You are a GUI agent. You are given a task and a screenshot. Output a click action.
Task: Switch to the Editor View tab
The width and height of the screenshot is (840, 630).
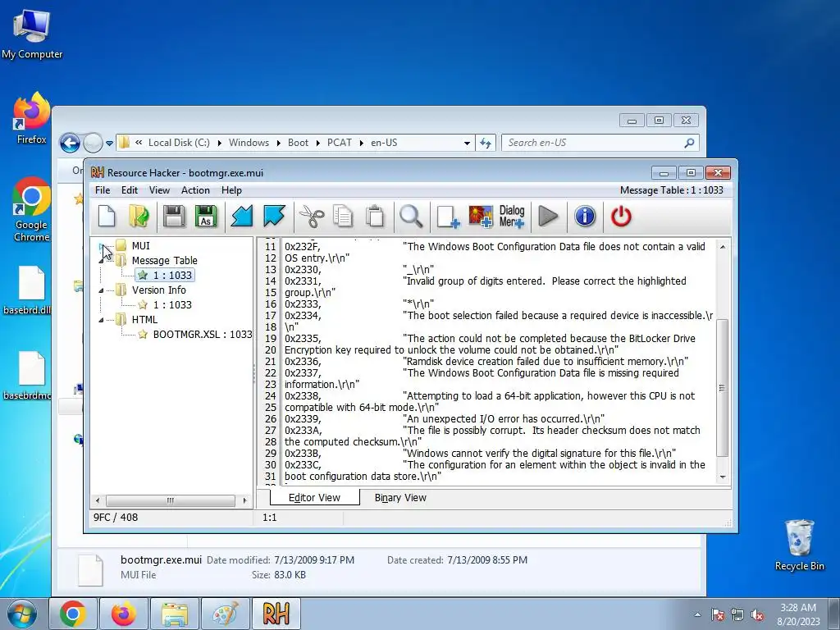(x=314, y=497)
